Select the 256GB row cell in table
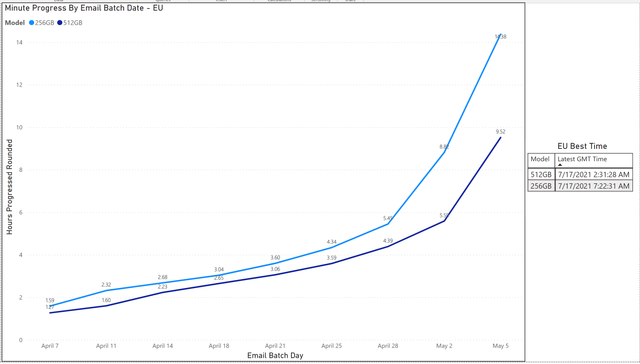640x364 pixels. click(541, 186)
